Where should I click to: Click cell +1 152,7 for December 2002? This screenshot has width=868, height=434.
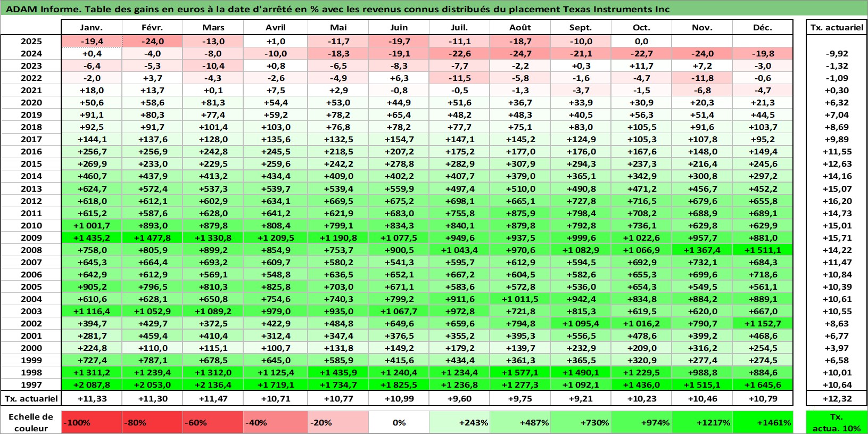click(763, 323)
